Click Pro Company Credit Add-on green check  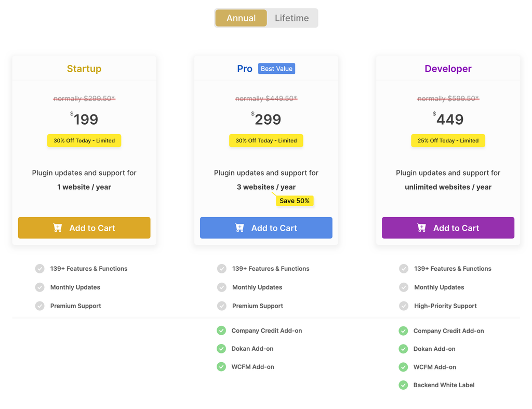pyautogui.click(x=221, y=330)
